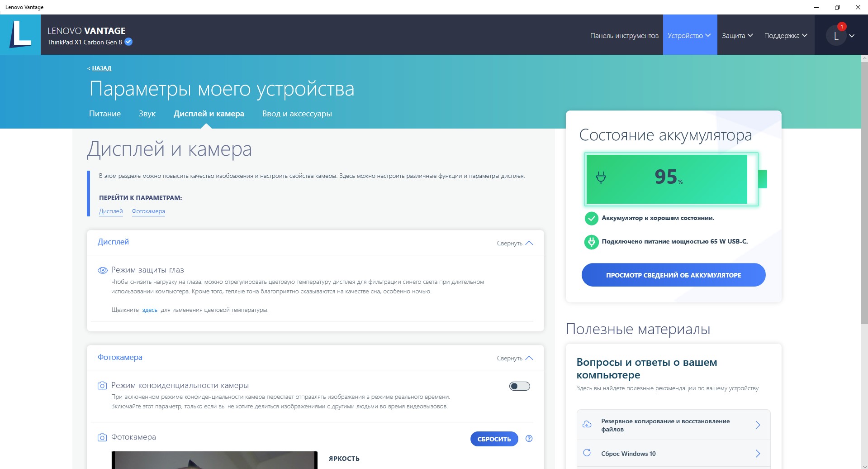Click the Windows 10 reset circular arrow icon

[x=587, y=453]
